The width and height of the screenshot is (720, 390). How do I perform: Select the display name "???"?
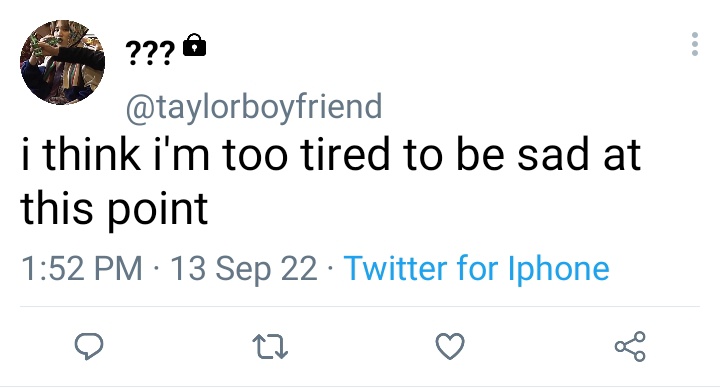(150, 52)
